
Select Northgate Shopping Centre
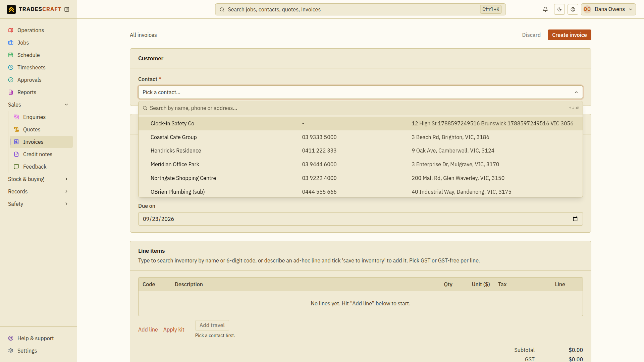360,178
